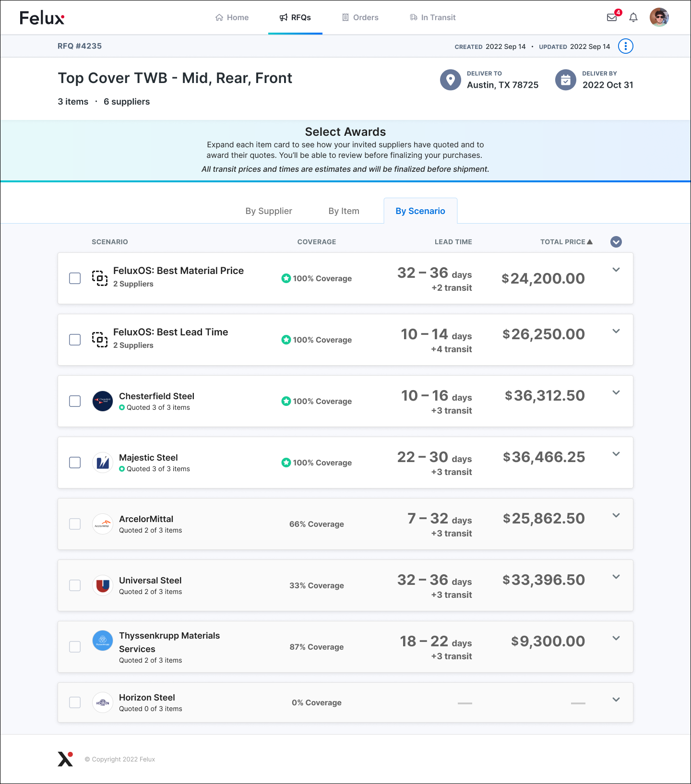Click the 2022 Oct 31 deliver-by date
Viewport: 691px width, 784px height.
[x=608, y=85]
